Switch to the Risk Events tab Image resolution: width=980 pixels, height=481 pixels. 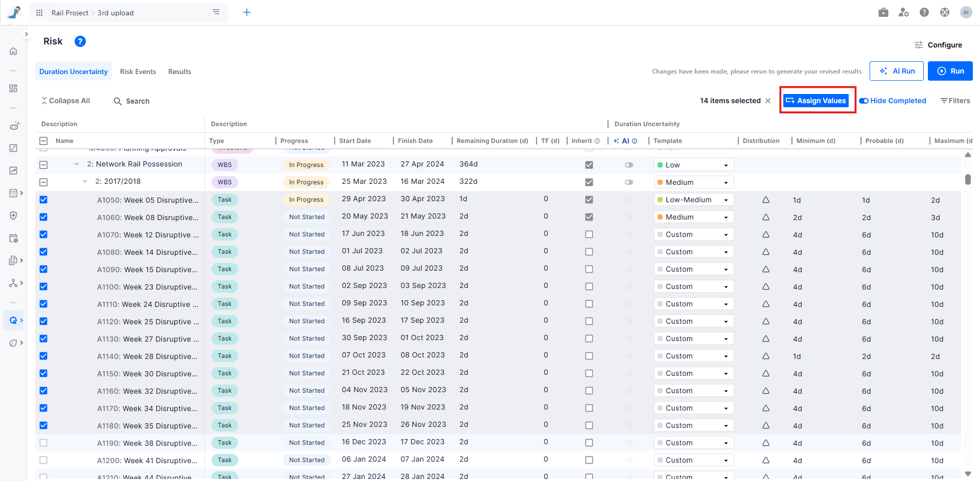point(138,71)
